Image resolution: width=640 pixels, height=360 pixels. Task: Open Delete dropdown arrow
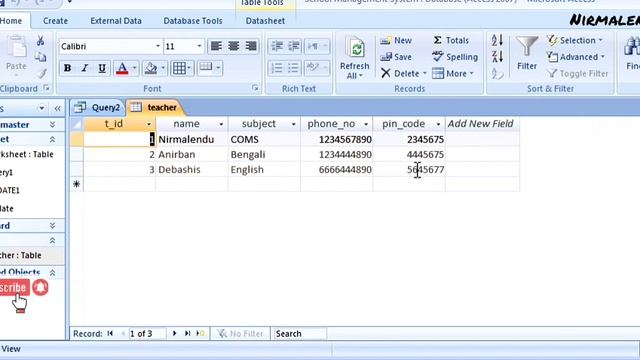[x=424, y=73]
